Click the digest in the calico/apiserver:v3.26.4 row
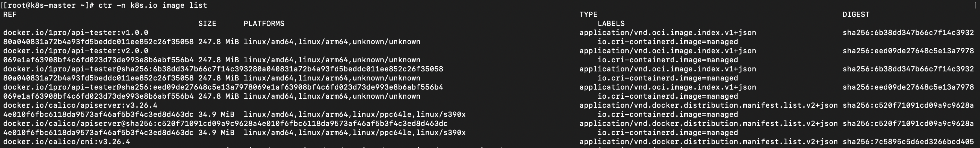The width and height of the screenshot is (980, 148). tap(908, 105)
